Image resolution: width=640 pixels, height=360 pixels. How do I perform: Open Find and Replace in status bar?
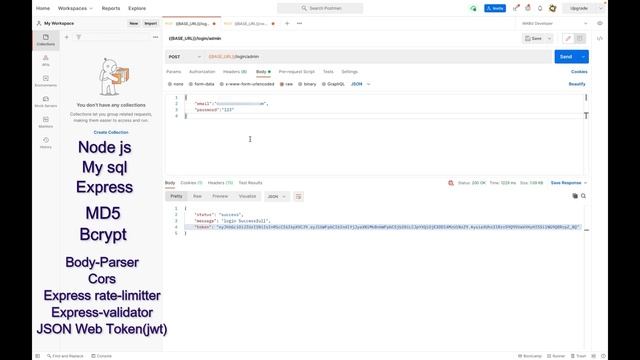[x=65, y=356]
